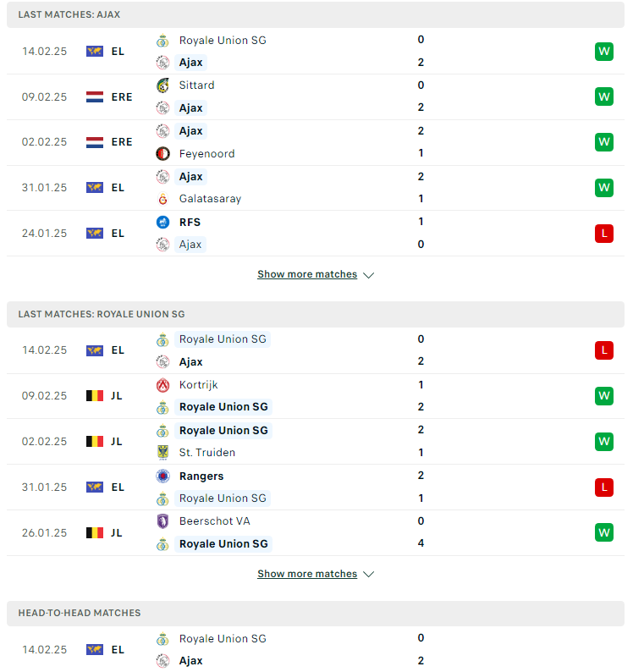Open head-to-head match dated 14.02.25
This screenshot has width=633, height=672.
[x=316, y=650]
